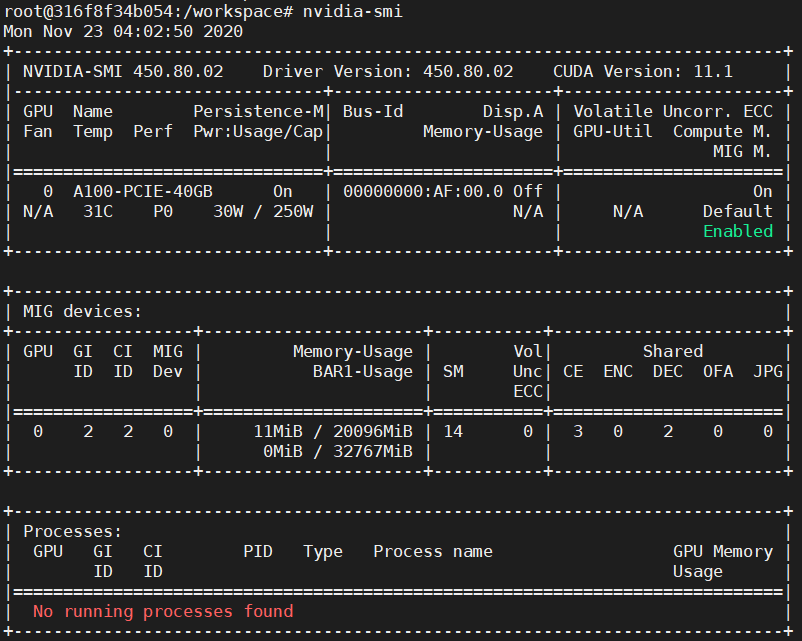Viewport: 802px width, 641px height.
Task: Click the Bus-Id value 00000000:AF:00.0
Action: [x=422, y=191]
